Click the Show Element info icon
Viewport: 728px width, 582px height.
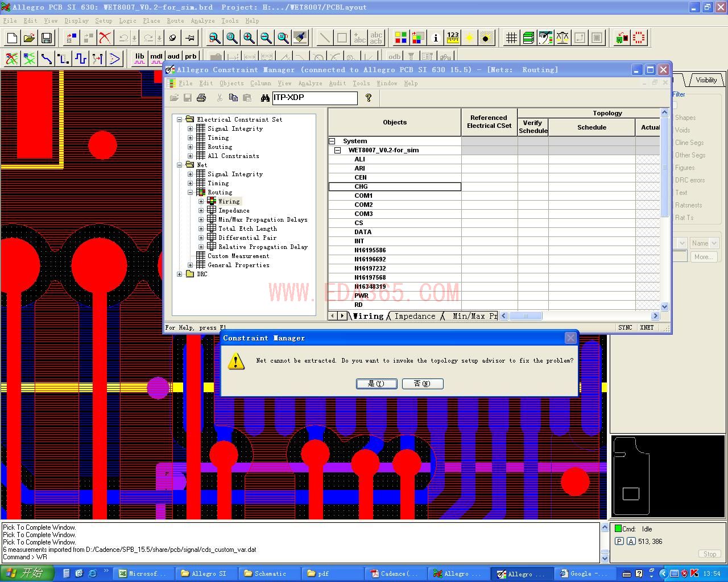[436, 38]
